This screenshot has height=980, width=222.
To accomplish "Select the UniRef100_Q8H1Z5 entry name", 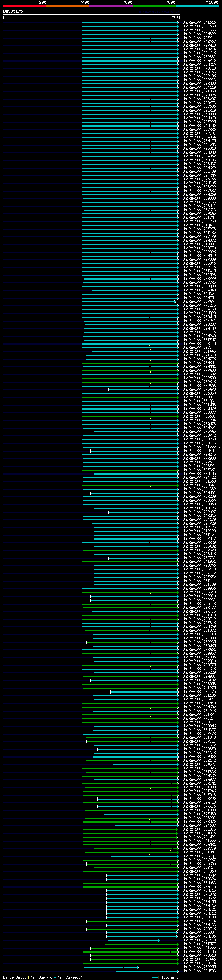I will tap(199, 141).
